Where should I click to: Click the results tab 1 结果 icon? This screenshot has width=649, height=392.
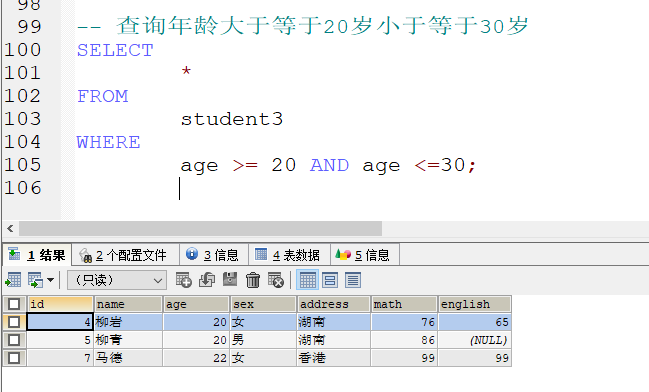point(14,254)
